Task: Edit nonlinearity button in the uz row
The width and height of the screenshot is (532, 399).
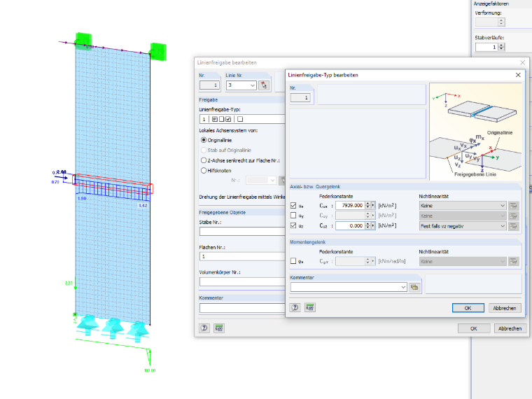Action: click(513, 226)
